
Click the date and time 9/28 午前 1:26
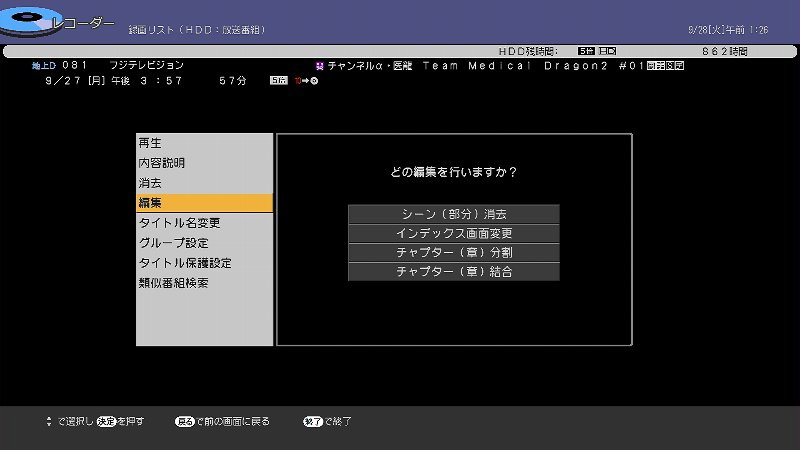coord(728,30)
